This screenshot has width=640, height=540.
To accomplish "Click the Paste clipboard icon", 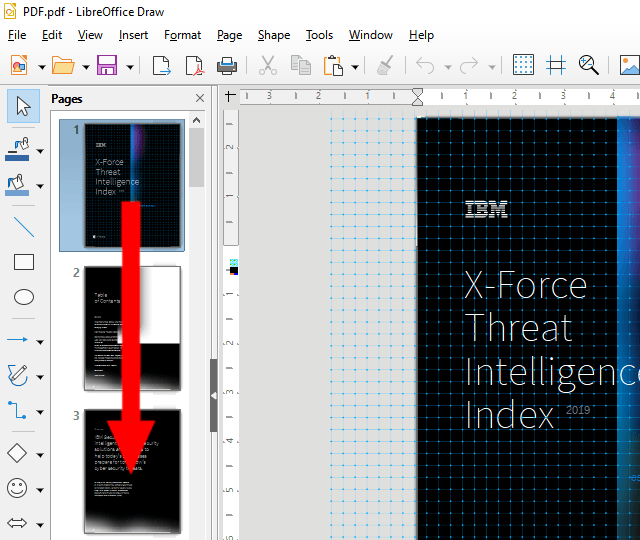I will (x=333, y=65).
